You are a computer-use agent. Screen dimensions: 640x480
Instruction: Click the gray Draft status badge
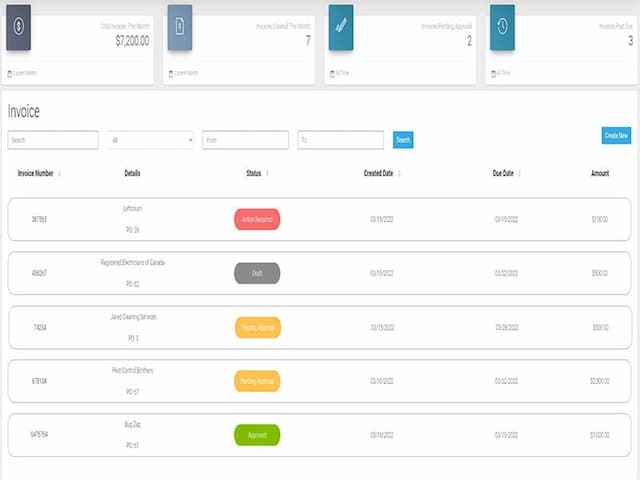tap(257, 272)
